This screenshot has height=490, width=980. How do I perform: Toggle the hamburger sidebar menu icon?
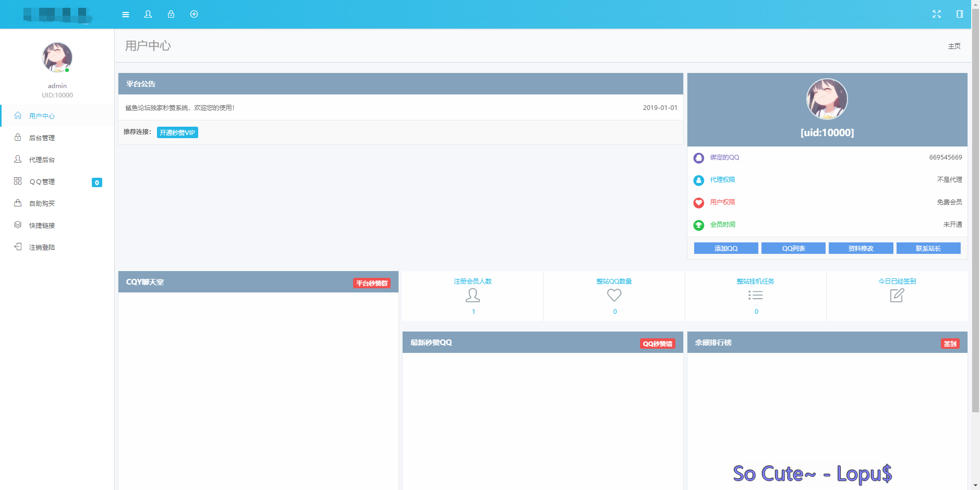pyautogui.click(x=126, y=15)
